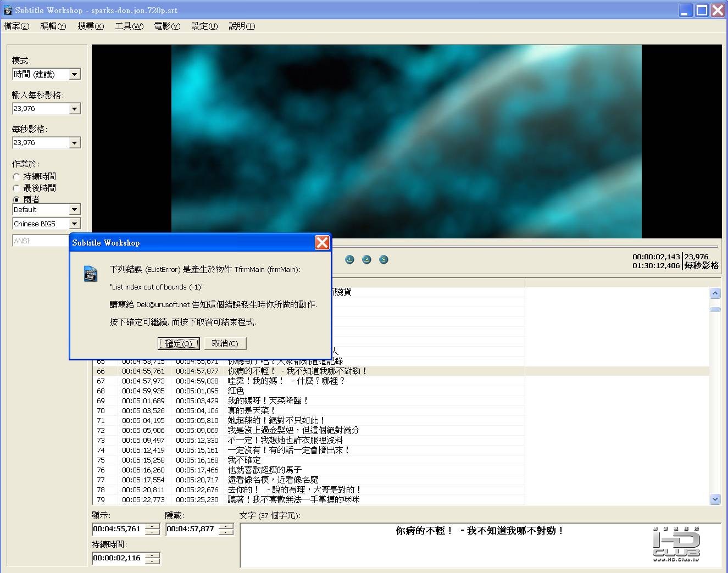This screenshot has width=728, height=573.
Task: Open the Default dropdown
Action: (x=47, y=209)
